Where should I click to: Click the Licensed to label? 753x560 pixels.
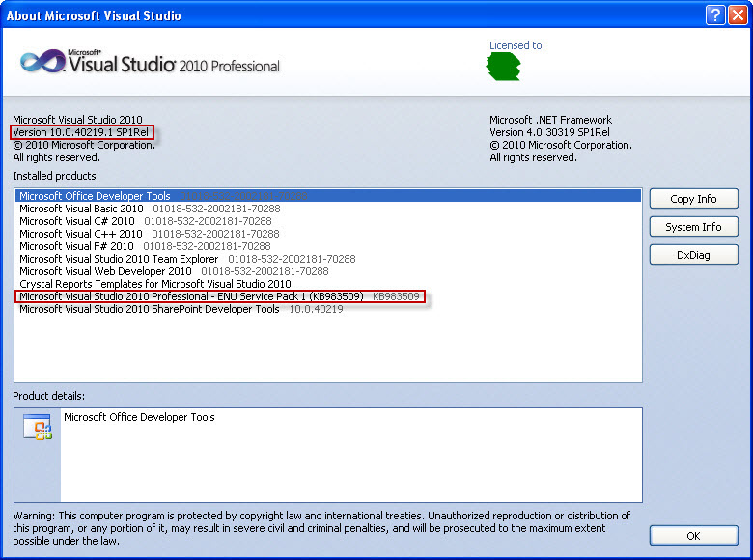[517, 45]
